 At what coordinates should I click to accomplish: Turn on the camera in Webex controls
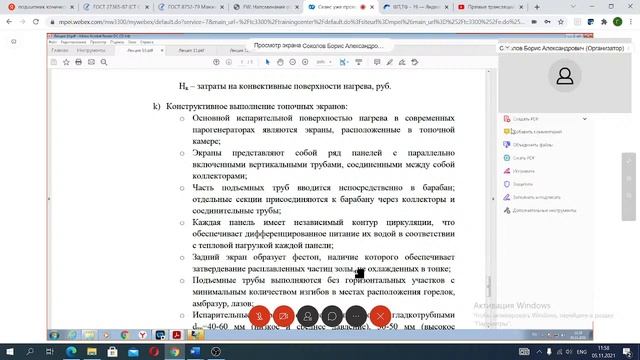coord(284,316)
